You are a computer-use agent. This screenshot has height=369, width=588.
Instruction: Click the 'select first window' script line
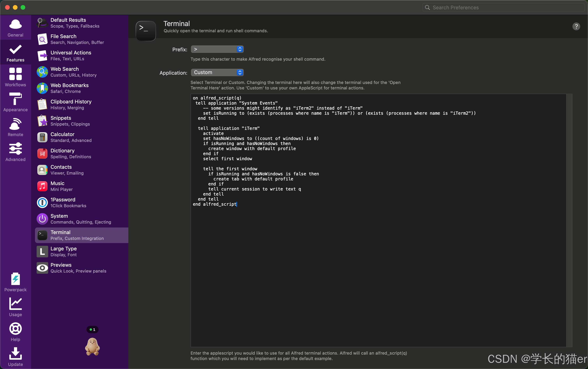click(227, 159)
